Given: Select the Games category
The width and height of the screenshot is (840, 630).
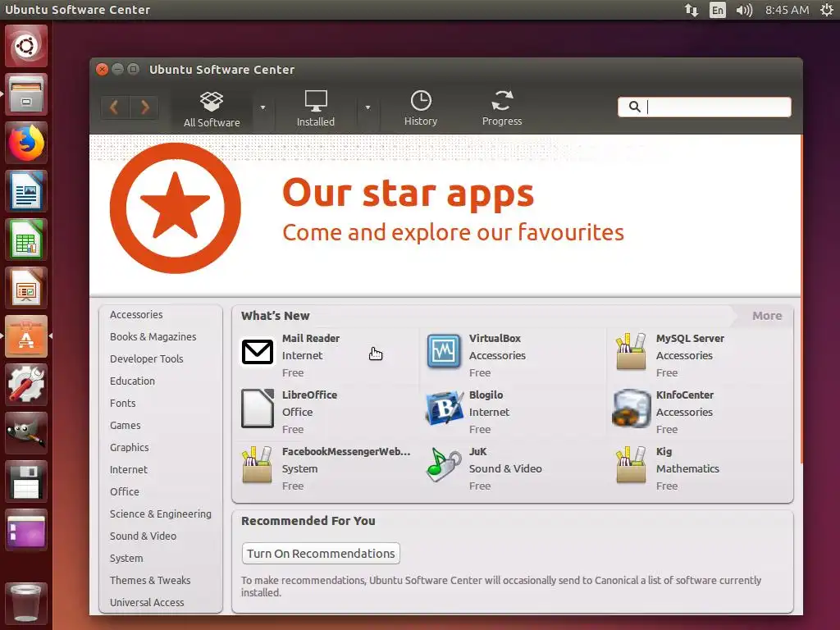Looking at the screenshot, I should coord(126,426).
